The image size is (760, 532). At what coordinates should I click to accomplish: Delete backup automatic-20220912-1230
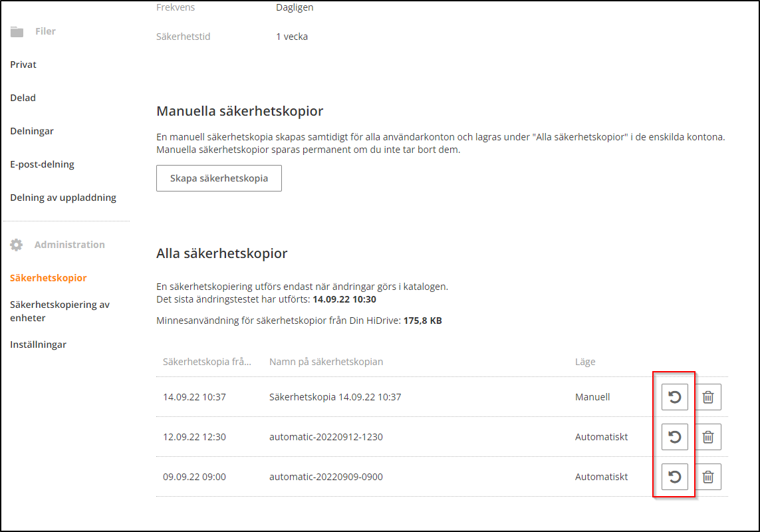708,437
